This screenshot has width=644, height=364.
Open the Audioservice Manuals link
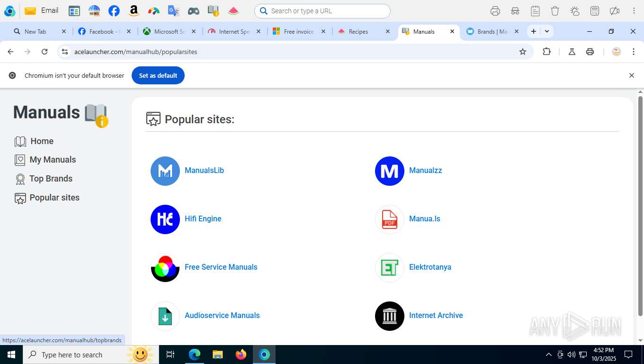tap(222, 315)
